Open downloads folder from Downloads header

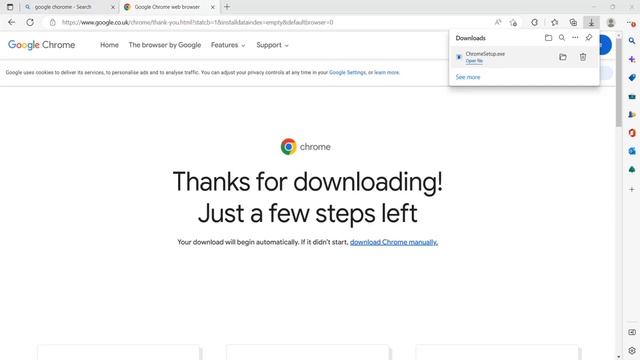pos(548,38)
